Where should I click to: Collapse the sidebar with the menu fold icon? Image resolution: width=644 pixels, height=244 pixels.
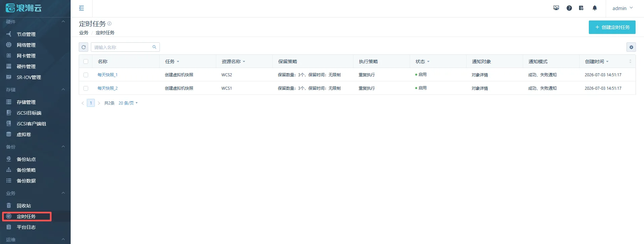click(x=81, y=8)
